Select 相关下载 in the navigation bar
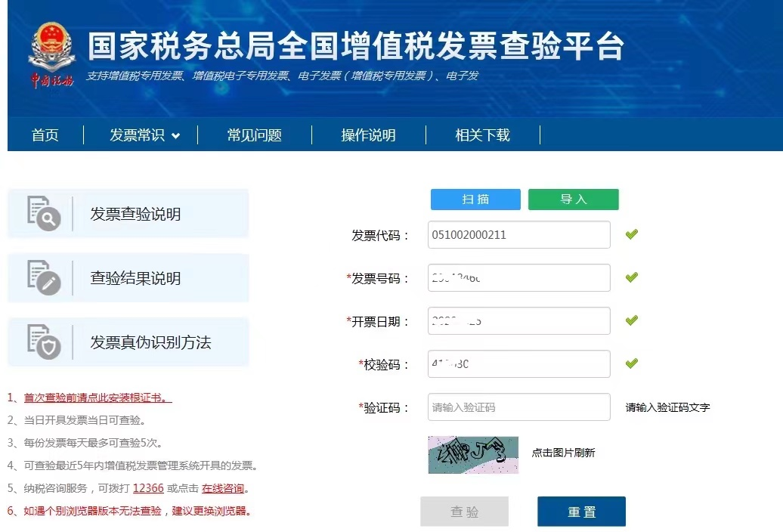783x532 pixels. click(482, 135)
